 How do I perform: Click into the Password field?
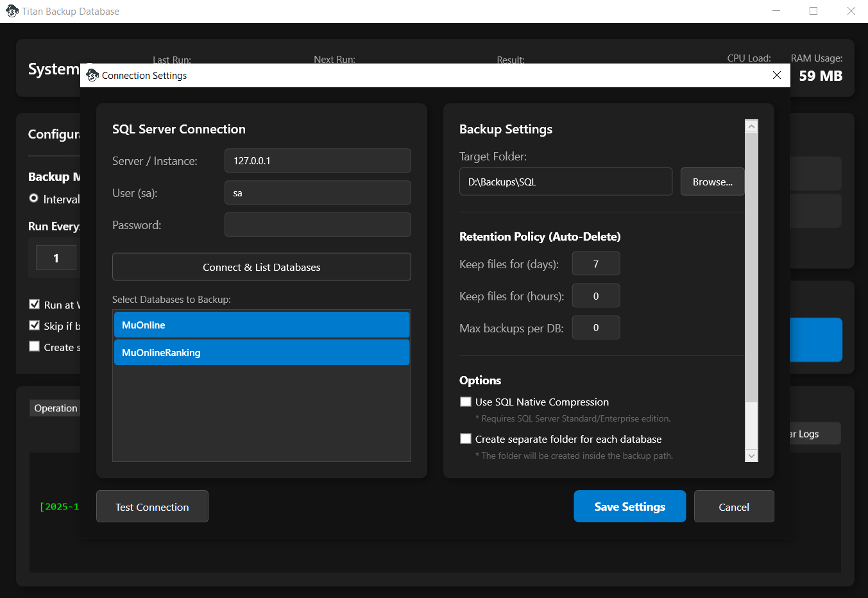pyautogui.click(x=318, y=225)
